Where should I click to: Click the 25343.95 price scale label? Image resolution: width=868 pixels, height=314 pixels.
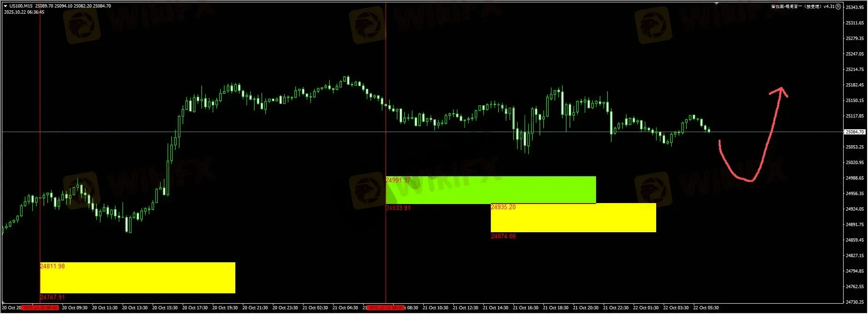(x=855, y=7)
